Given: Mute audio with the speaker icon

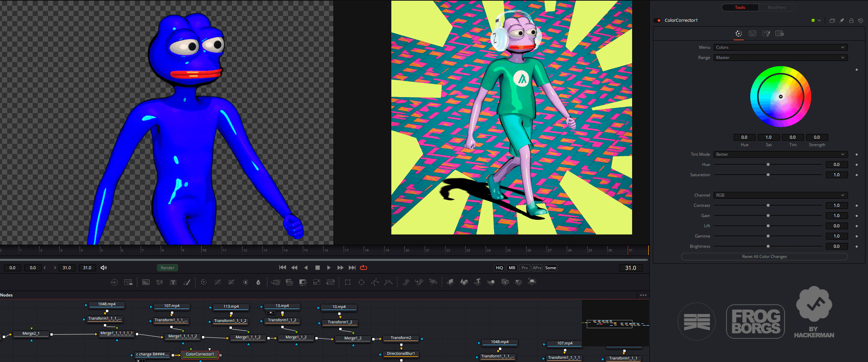Looking at the screenshot, I should click(x=103, y=268).
